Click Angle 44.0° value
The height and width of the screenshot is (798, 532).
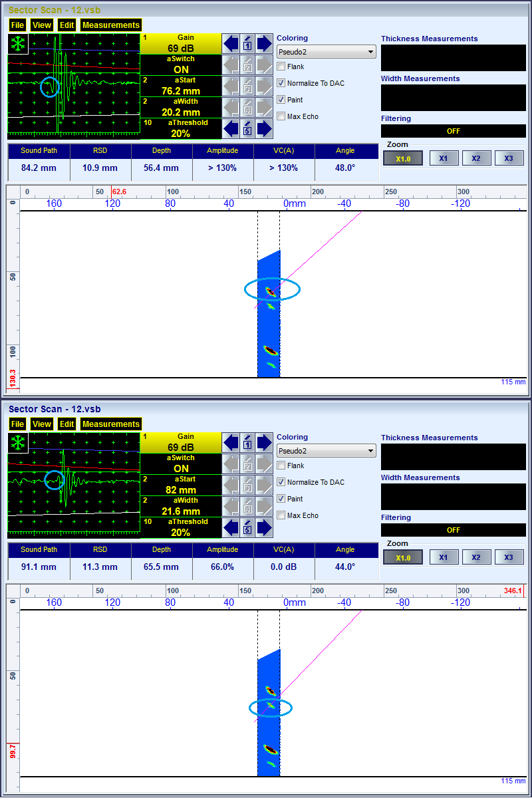click(345, 567)
